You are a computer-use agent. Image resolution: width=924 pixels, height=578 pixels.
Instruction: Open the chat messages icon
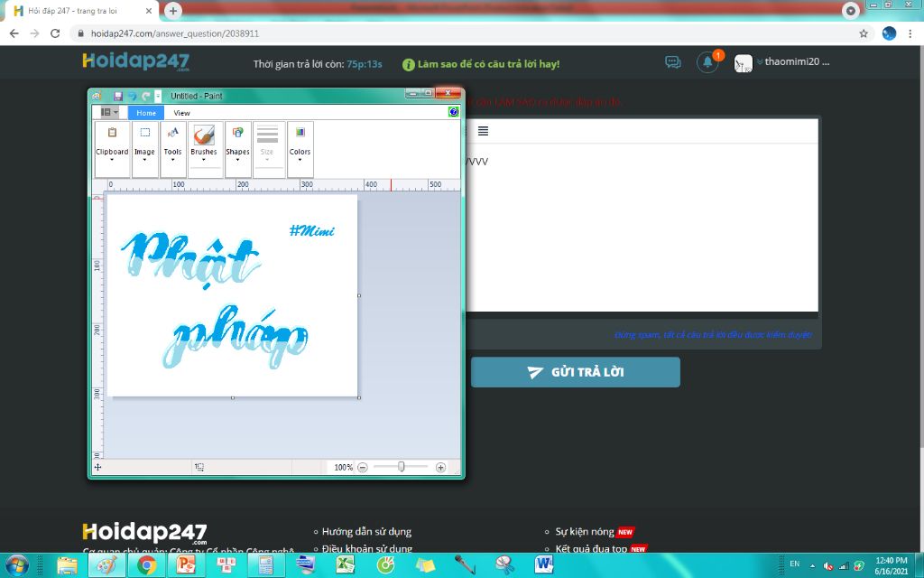click(x=673, y=62)
